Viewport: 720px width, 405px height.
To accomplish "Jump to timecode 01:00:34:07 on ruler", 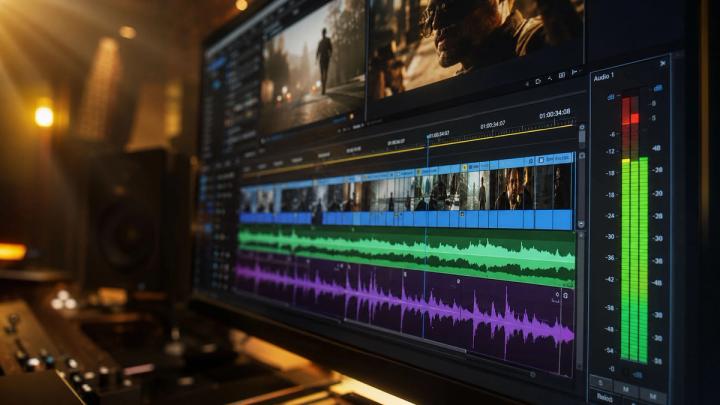I will 493,124.
